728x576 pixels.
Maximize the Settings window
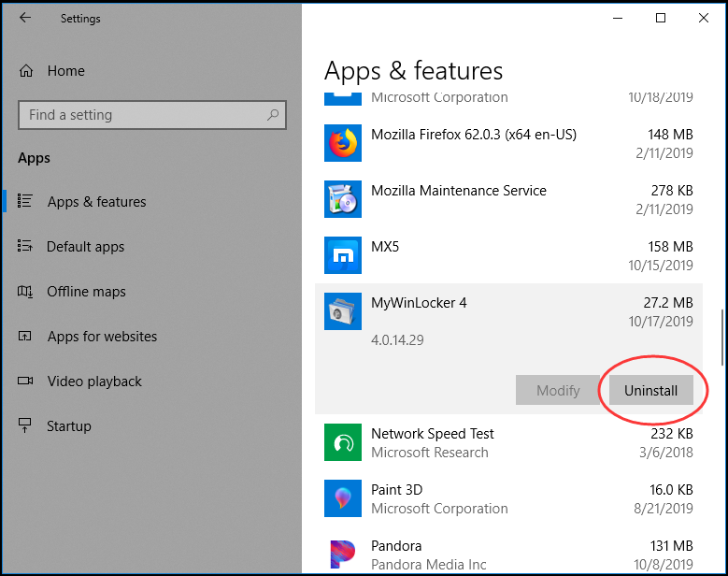(x=660, y=18)
